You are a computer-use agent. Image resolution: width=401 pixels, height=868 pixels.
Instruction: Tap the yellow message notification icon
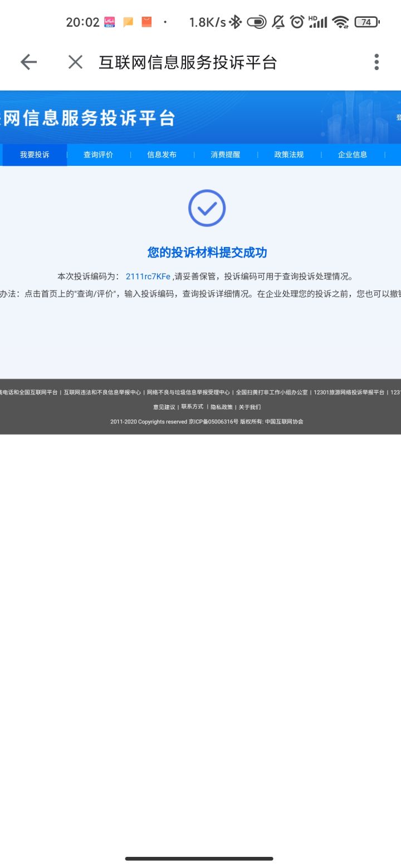click(x=128, y=22)
